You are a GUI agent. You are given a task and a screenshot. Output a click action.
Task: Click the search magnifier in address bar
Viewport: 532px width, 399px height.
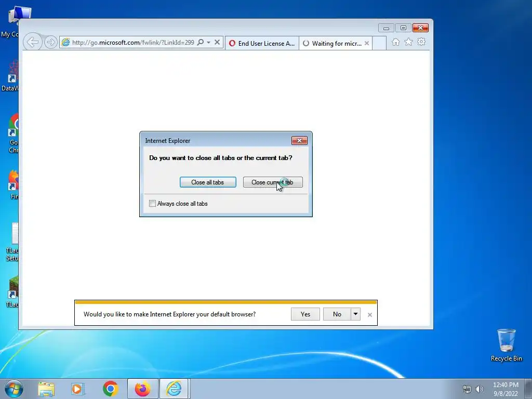[x=201, y=43]
